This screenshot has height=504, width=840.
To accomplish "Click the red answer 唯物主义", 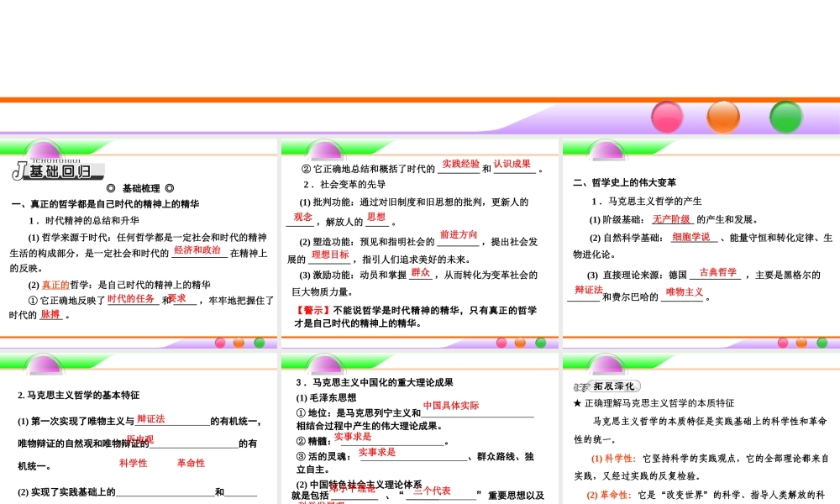I will 684,292.
